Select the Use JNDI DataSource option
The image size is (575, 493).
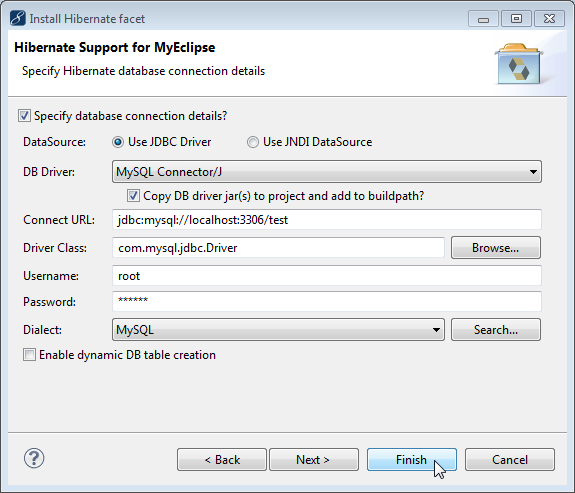253,142
